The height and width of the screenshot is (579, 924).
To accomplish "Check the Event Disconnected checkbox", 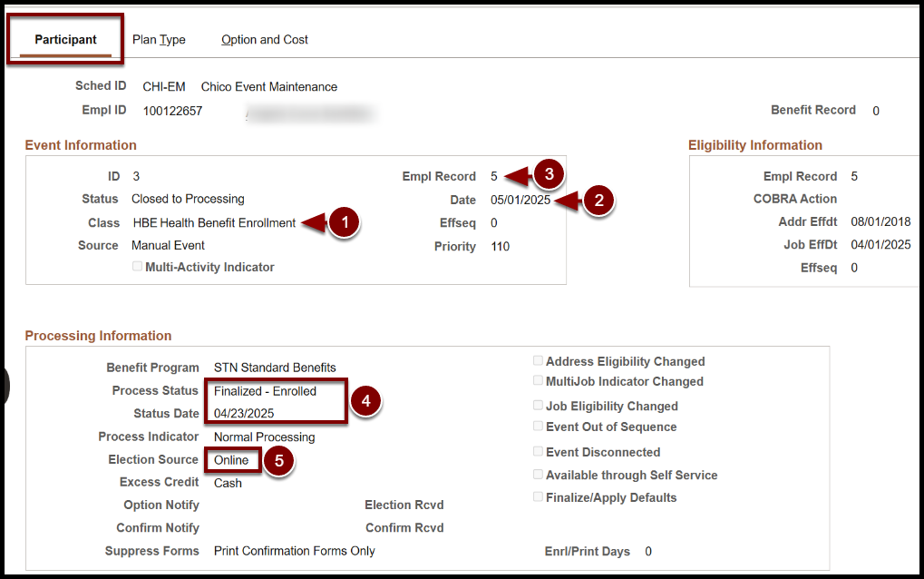I will [x=539, y=452].
